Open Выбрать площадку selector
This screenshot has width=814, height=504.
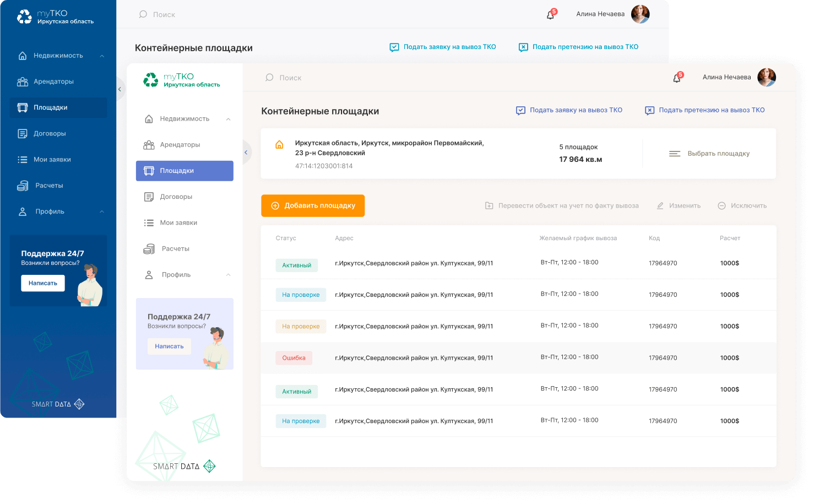(x=709, y=154)
